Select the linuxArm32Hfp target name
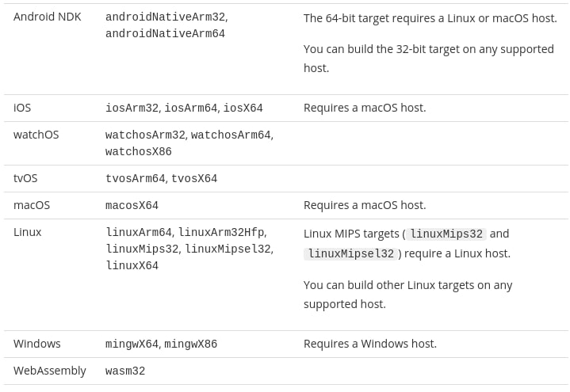570x392 pixels. (221, 232)
